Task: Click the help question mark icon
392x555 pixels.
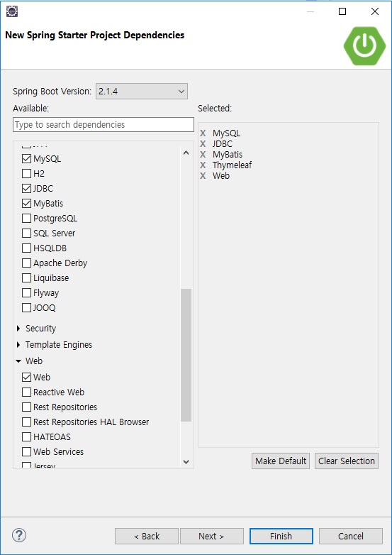Action: point(19,535)
